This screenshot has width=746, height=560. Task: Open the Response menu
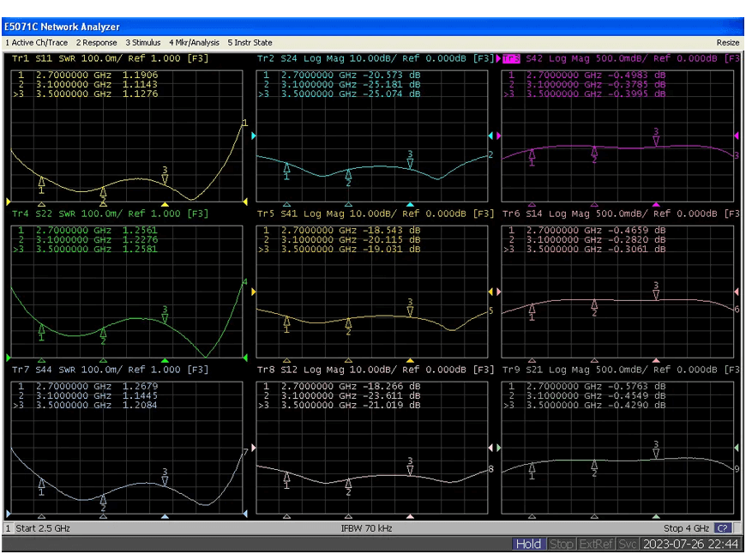(97, 43)
